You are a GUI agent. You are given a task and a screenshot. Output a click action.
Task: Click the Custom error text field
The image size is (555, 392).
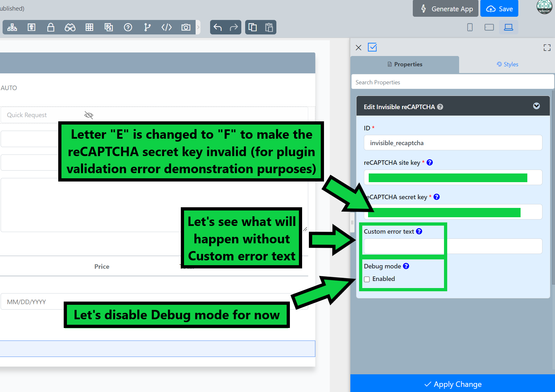[x=453, y=247]
